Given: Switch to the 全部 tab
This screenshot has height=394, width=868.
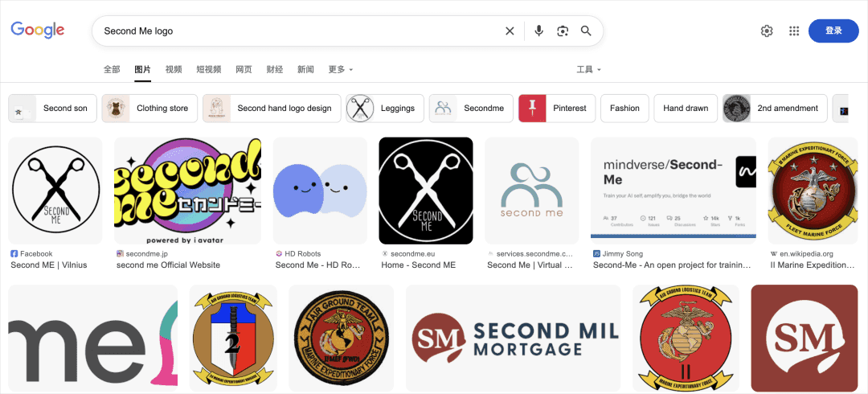Looking at the screenshot, I should click(112, 70).
